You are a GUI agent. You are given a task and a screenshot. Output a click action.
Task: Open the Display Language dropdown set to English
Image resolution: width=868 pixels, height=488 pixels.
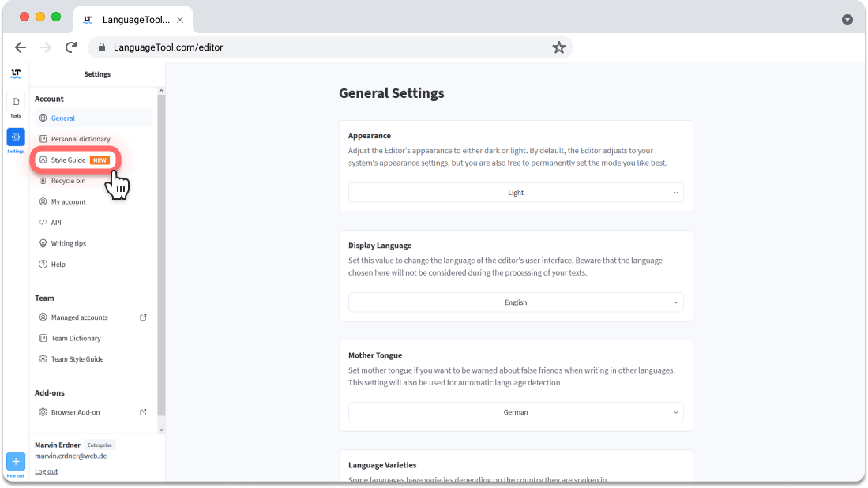(516, 302)
